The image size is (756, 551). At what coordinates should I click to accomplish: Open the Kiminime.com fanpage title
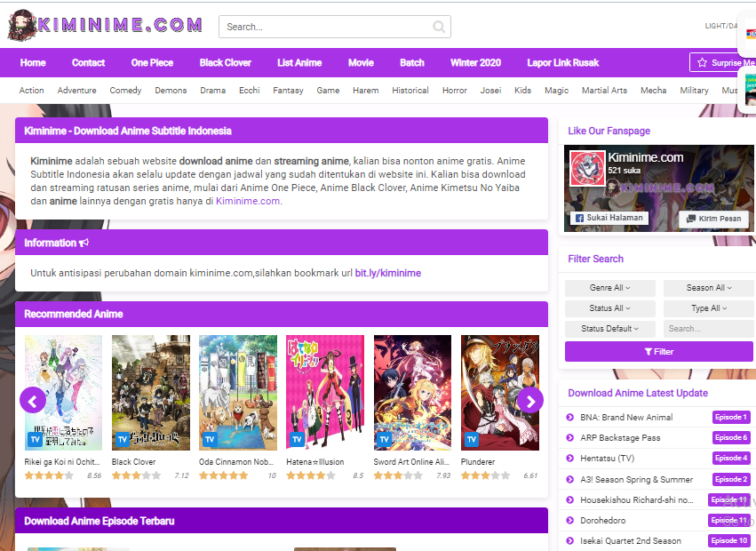coord(645,157)
